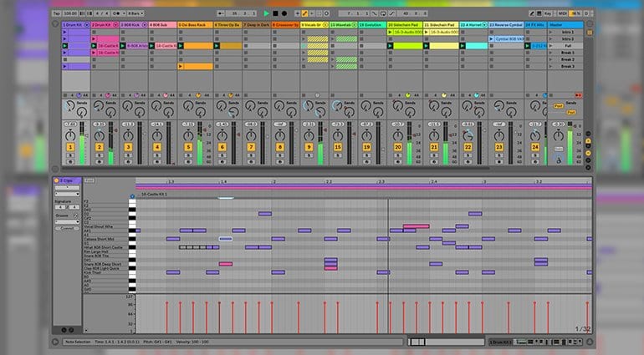The image size is (644, 355).
Task: Arm track 4 for recording
Action: click(x=157, y=162)
